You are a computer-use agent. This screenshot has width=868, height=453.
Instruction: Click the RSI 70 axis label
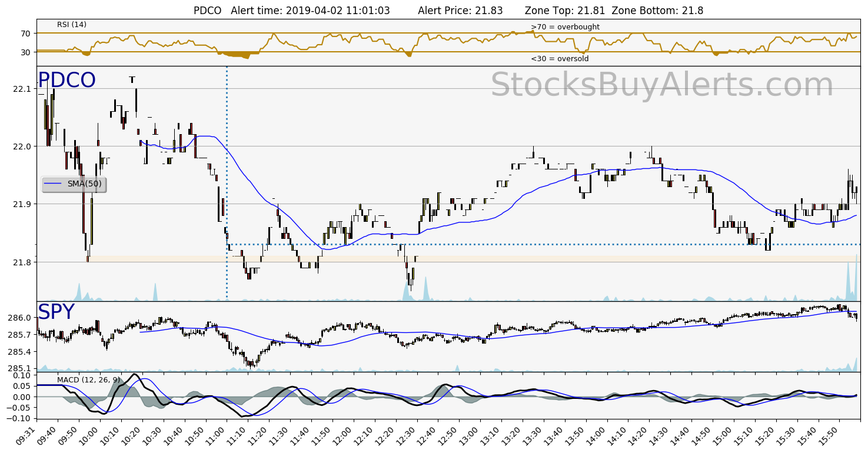(25, 34)
